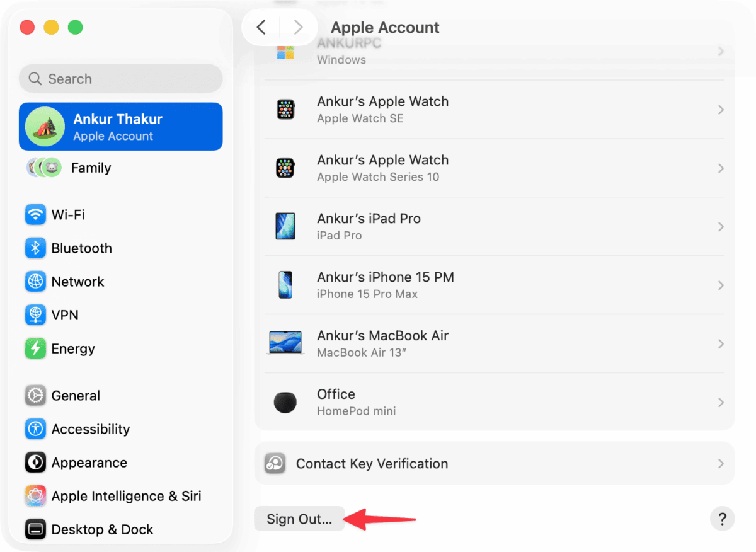This screenshot has height=552, width=756.
Task: Open the General gear icon
Action: [35, 396]
